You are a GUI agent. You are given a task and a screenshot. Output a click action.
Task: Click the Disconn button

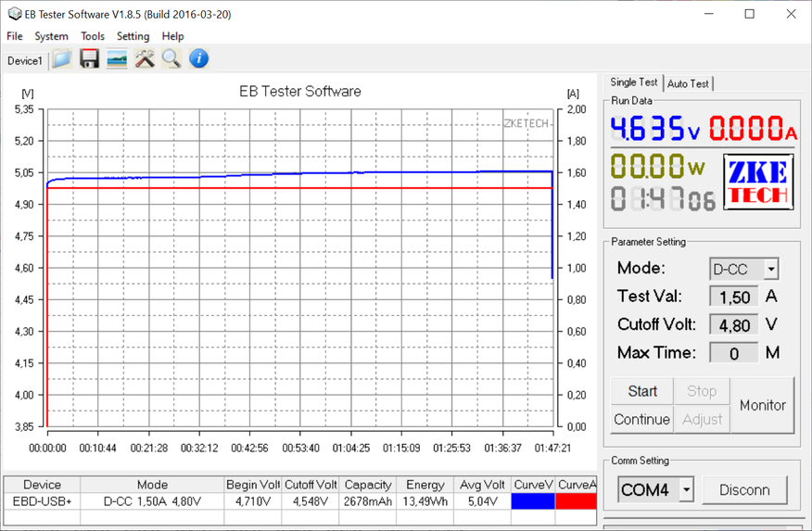pos(744,489)
